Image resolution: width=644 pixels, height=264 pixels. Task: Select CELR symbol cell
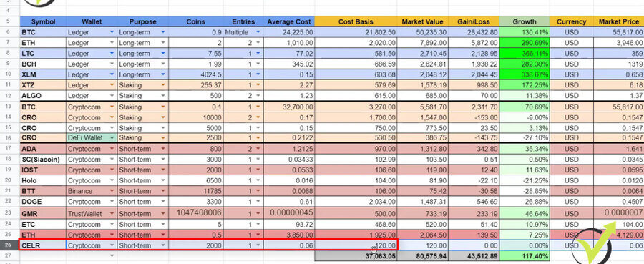[43, 245]
